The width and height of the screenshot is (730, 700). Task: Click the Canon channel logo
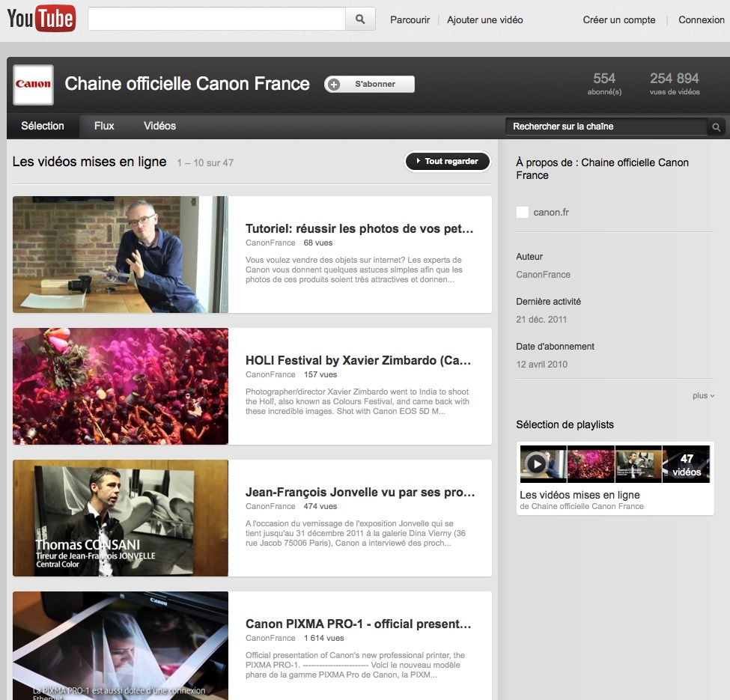tap(31, 85)
